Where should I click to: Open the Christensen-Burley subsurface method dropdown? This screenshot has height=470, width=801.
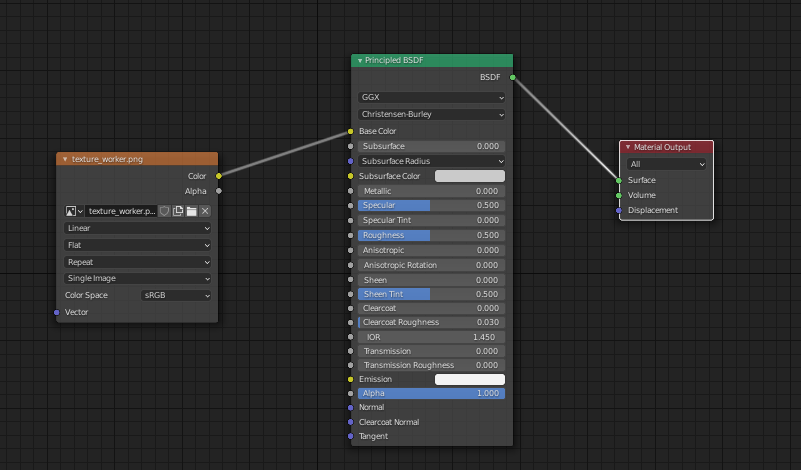(431, 114)
